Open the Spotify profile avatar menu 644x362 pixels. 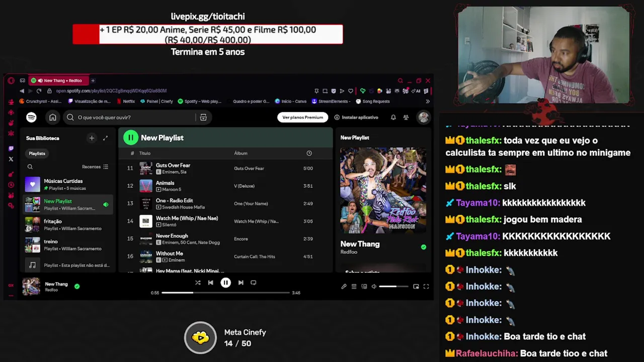(424, 117)
